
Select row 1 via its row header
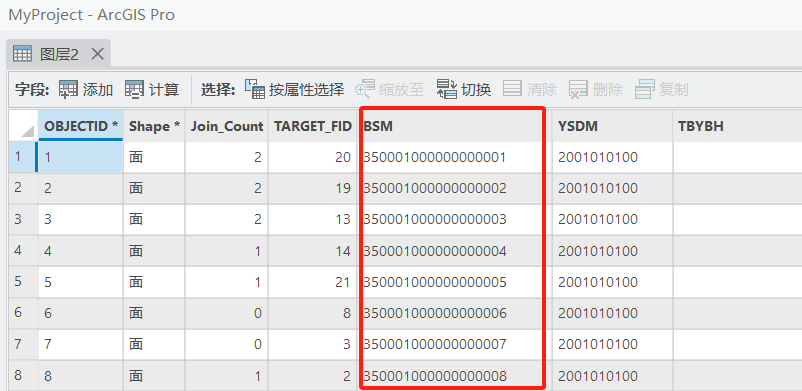pos(24,157)
